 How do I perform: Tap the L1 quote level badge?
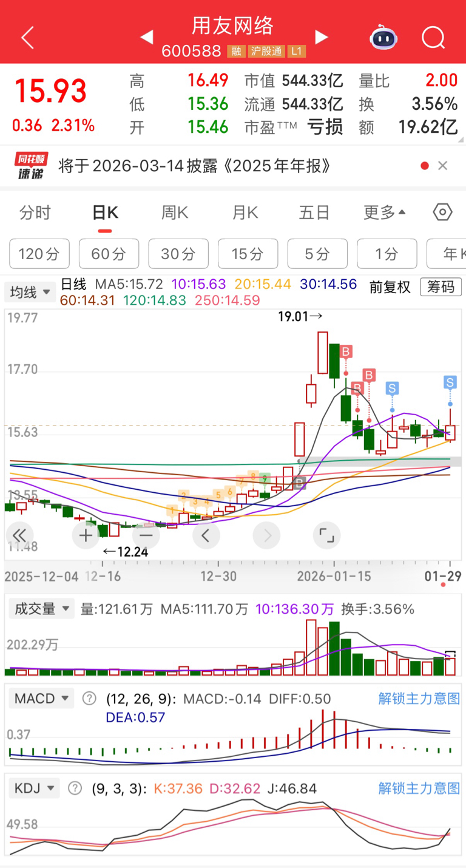click(297, 52)
